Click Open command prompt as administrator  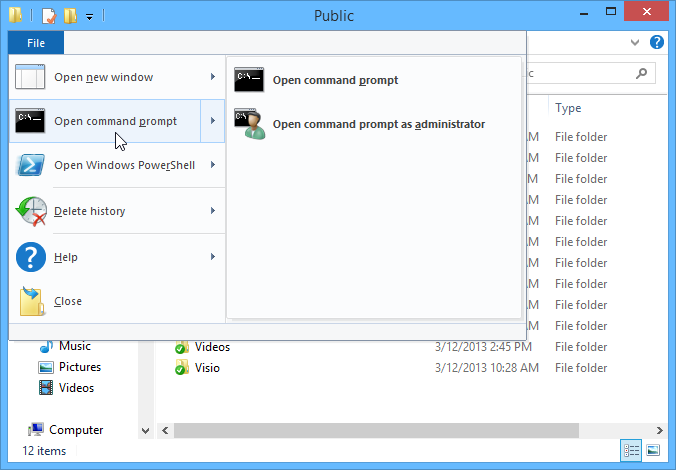(x=378, y=124)
